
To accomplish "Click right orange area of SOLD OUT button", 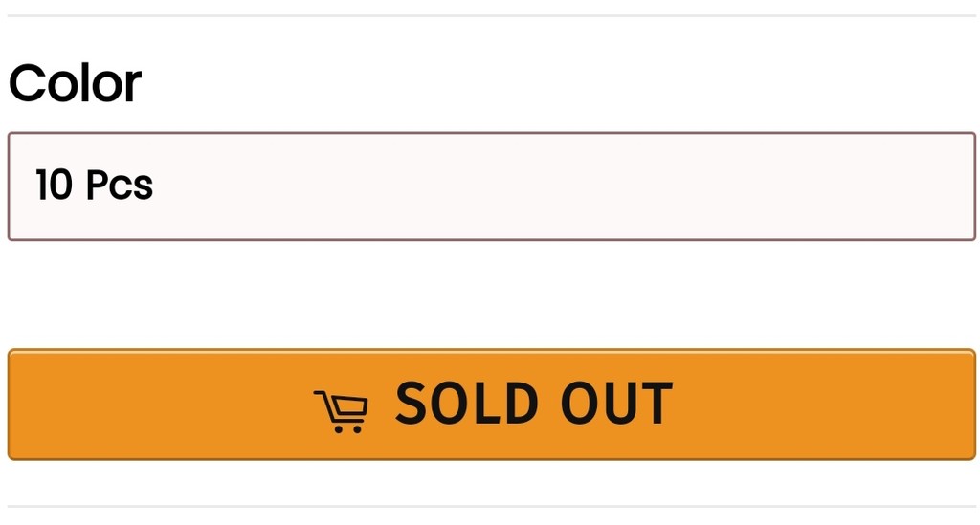I will click(825, 405).
